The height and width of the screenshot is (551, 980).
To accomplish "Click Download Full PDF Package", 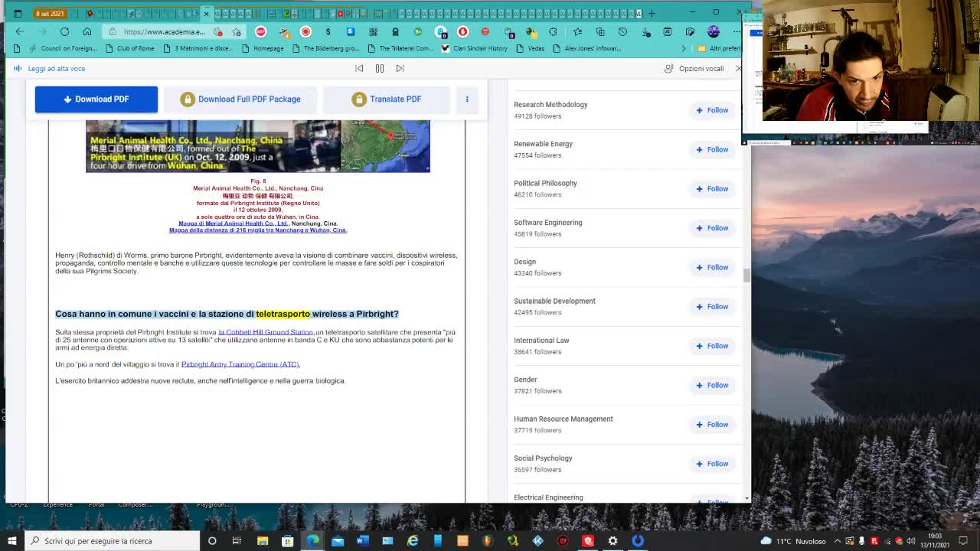I will 240,99.
